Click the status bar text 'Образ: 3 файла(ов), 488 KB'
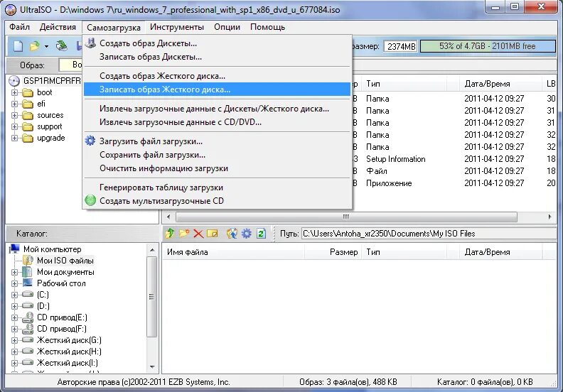The width and height of the screenshot is (563, 392). click(348, 382)
